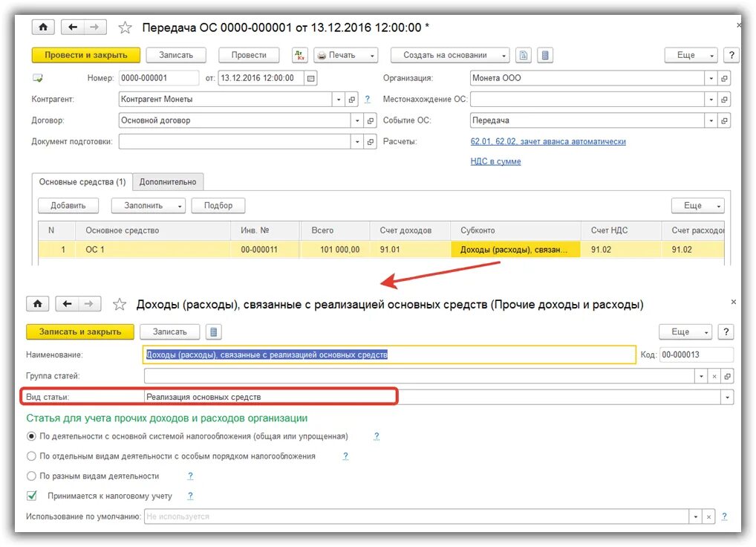Open the calendar picker for the date field
756x547 pixels.
pos(311,78)
